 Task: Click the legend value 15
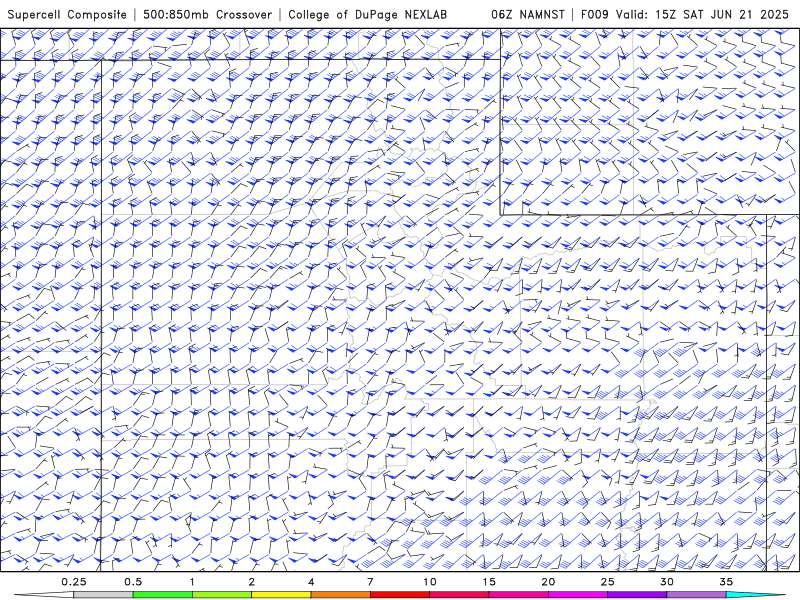pyautogui.click(x=489, y=582)
